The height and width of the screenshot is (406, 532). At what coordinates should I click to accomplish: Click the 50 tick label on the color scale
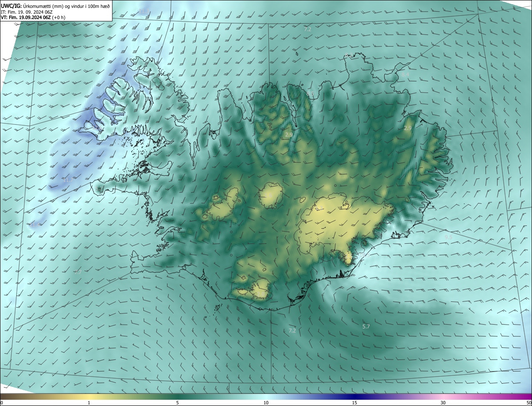pyautogui.click(x=529, y=403)
